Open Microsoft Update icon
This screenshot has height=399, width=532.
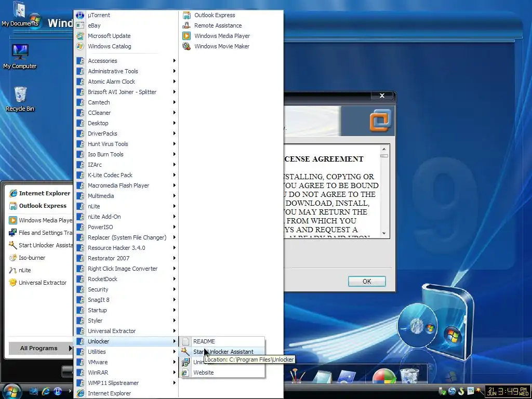pyautogui.click(x=80, y=36)
